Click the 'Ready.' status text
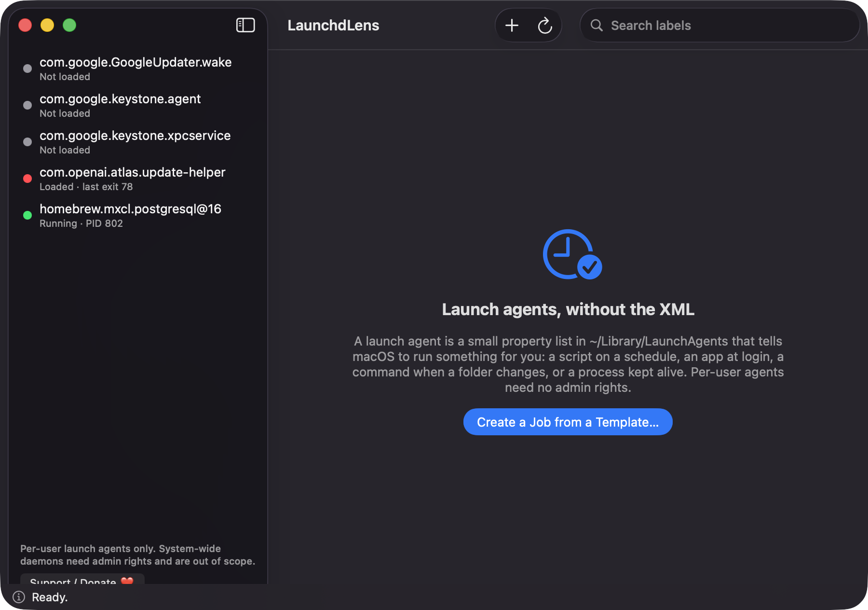The width and height of the screenshot is (868, 610). (x=50, y=597)
